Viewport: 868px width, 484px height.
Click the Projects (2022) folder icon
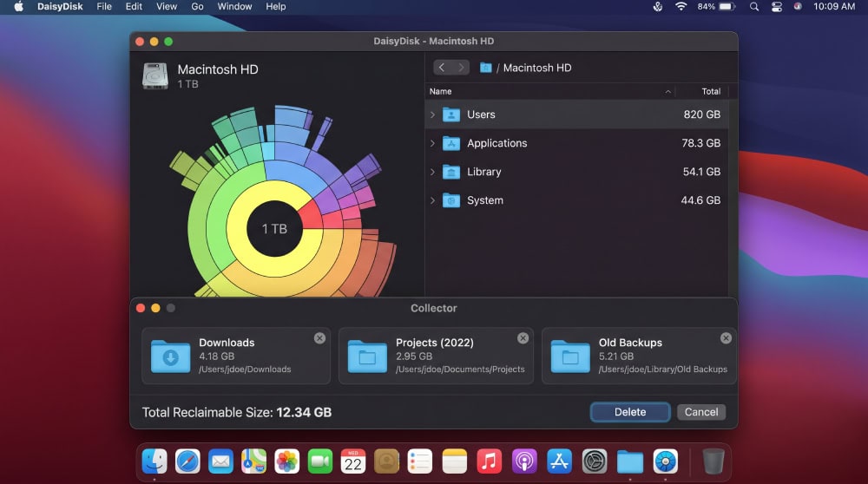[367, 356]
